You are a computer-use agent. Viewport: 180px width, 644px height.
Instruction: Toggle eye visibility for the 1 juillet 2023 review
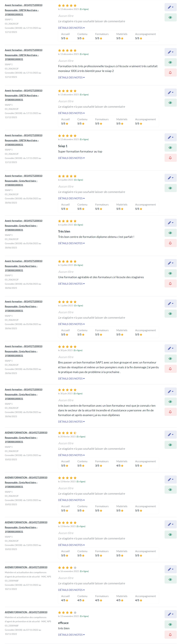point(170,314)
